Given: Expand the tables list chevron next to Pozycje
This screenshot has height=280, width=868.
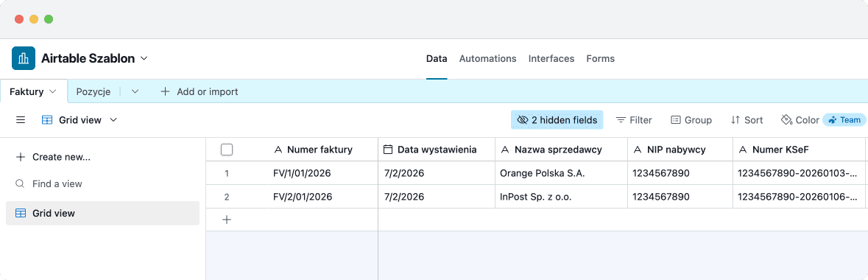Looking at the screenshot, I should click(x=135, y=91).
